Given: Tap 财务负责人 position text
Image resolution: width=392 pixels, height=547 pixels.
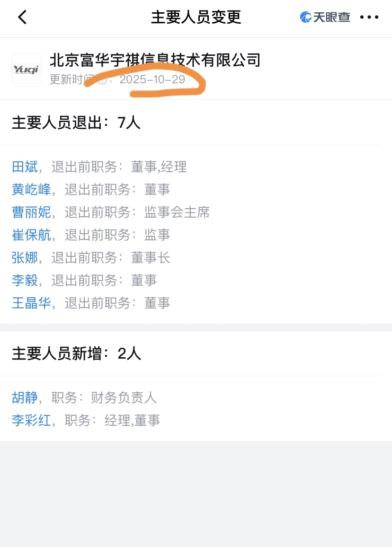Looking at the screenshot, I should tap(124, 397).
